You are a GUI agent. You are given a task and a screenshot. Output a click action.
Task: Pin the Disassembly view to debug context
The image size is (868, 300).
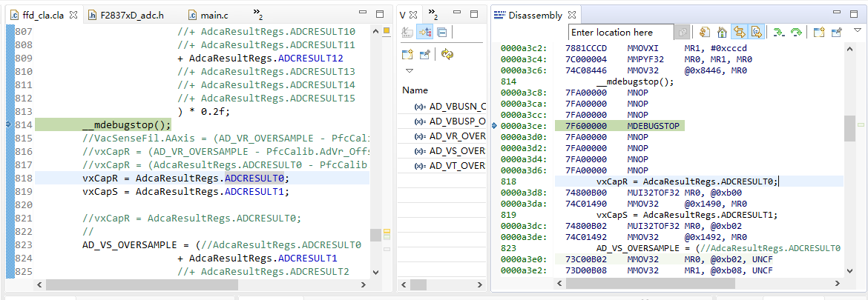pyautogui.click(x=836, y=32)
